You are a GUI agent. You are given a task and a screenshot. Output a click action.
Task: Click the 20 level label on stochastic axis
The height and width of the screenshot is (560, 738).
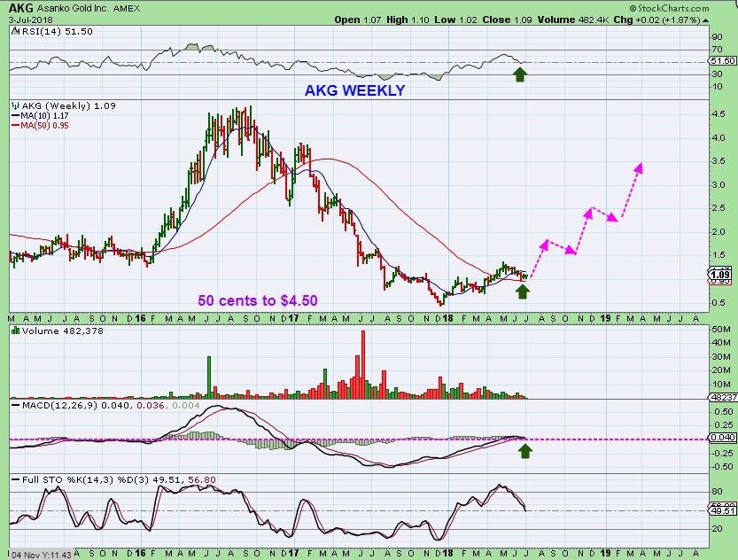717,528
